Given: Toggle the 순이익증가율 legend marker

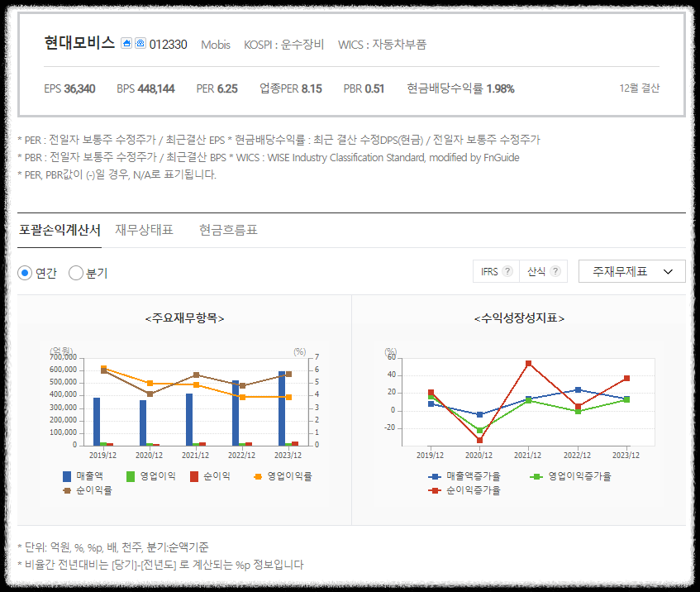Looking at the screenshot, I should (435, 490).
